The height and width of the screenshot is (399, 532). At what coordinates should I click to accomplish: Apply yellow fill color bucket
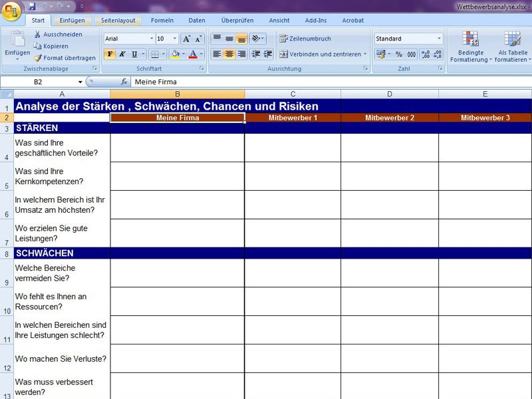coord(176,54)
